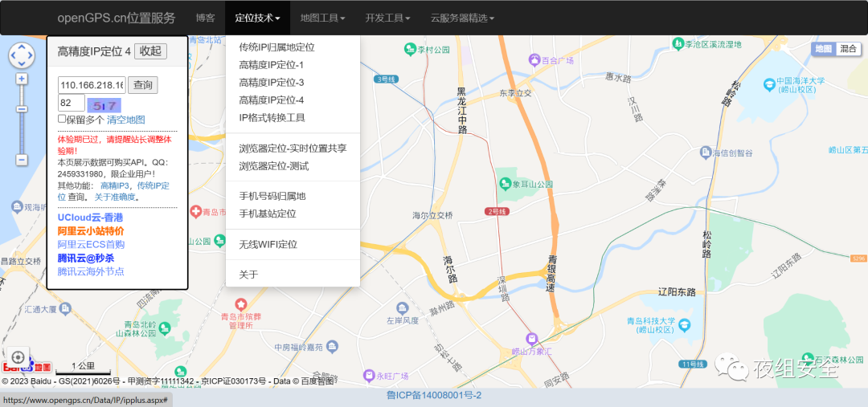Open 浏览器定位-实时位置共享 menu item
This screenshot has width=868, height=407.
(x=293, y=149)
